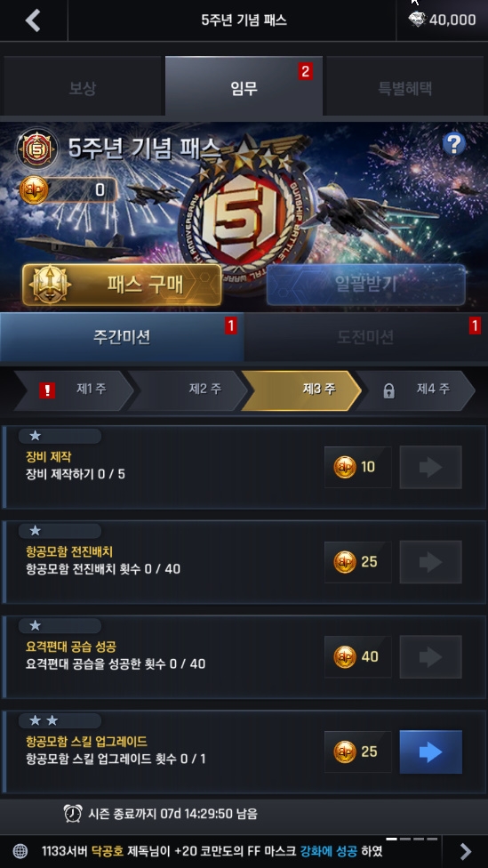
Task: Tap the arrow for 항공모함 전진배치 mission
Action: (x=430, y=562)
